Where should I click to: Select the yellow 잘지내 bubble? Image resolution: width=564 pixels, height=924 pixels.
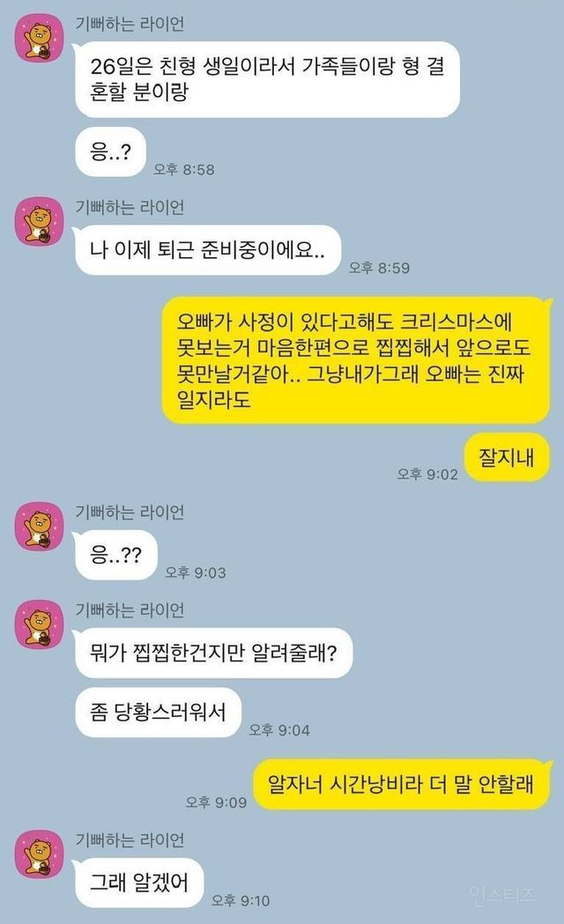(508, 457)
